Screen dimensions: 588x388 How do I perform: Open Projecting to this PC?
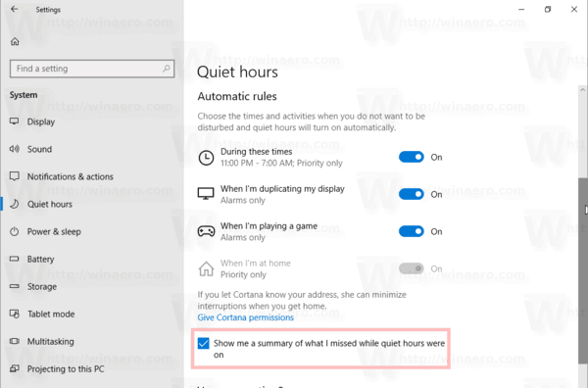point(66,369)
